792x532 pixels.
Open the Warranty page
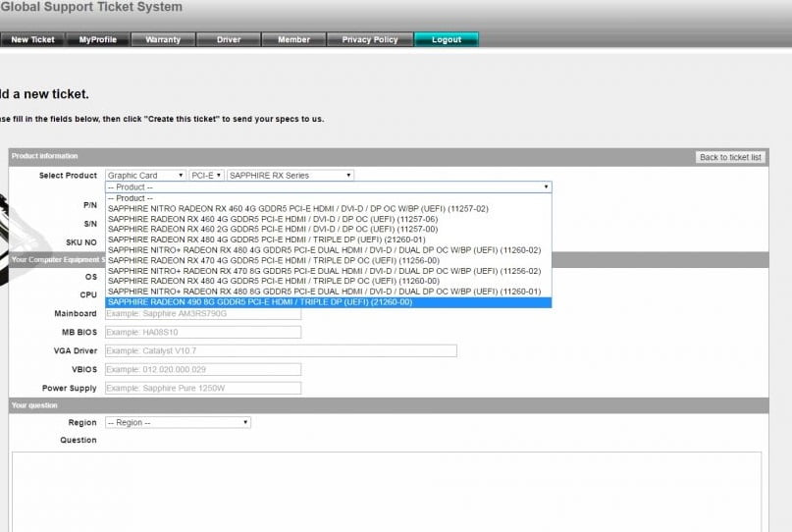click(x=163, y=39)
